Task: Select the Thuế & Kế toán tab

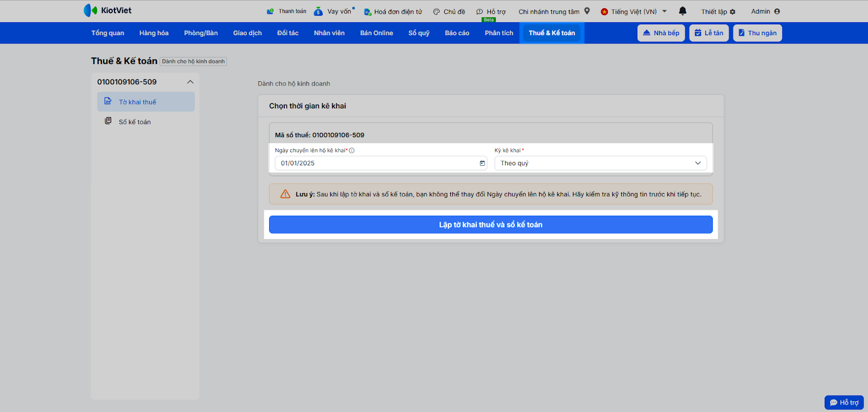Action: [x=552, y=33]
